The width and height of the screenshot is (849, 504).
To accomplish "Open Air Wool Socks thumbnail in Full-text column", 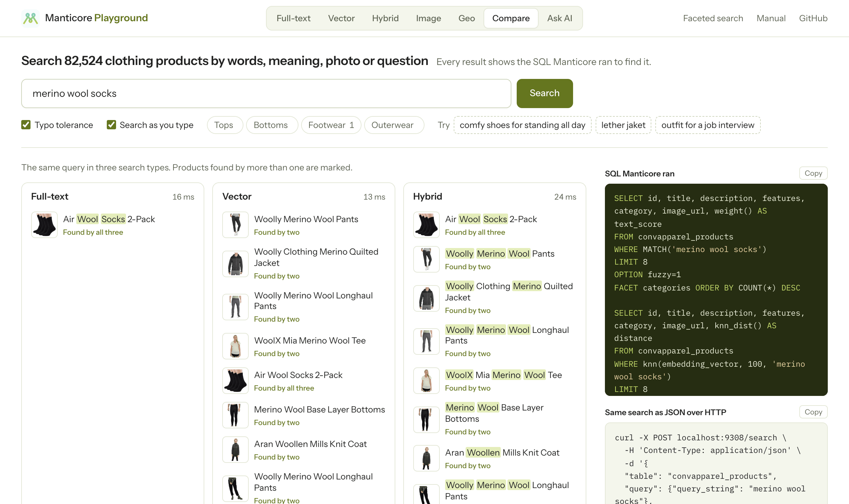I will point(44,225).
